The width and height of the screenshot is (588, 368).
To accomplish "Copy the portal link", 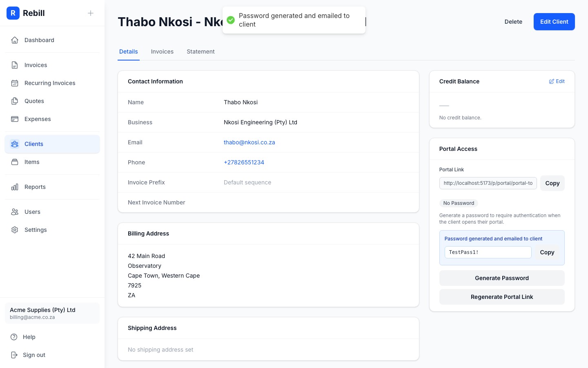I will point(552,183).
